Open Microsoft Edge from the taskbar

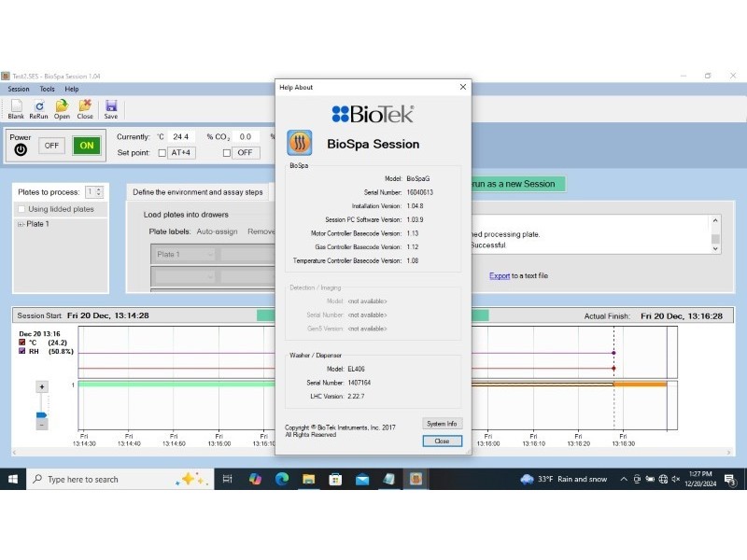(x=282, y=479)
